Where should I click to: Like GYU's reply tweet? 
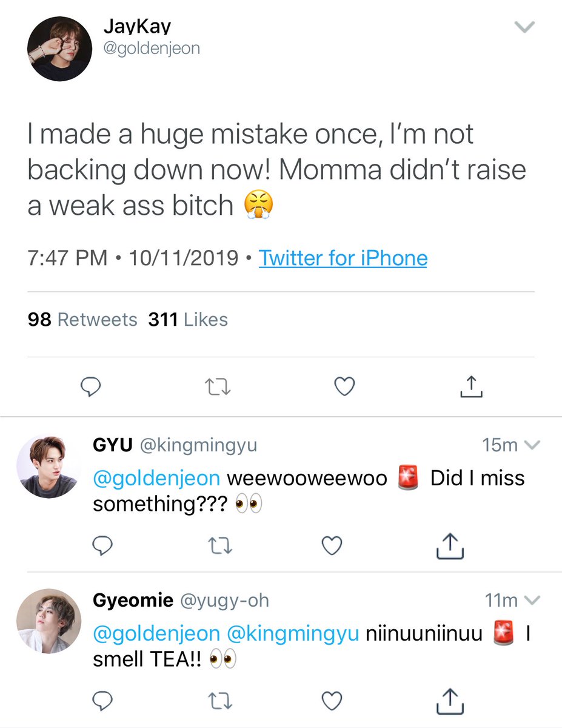[x=331, y=547]
